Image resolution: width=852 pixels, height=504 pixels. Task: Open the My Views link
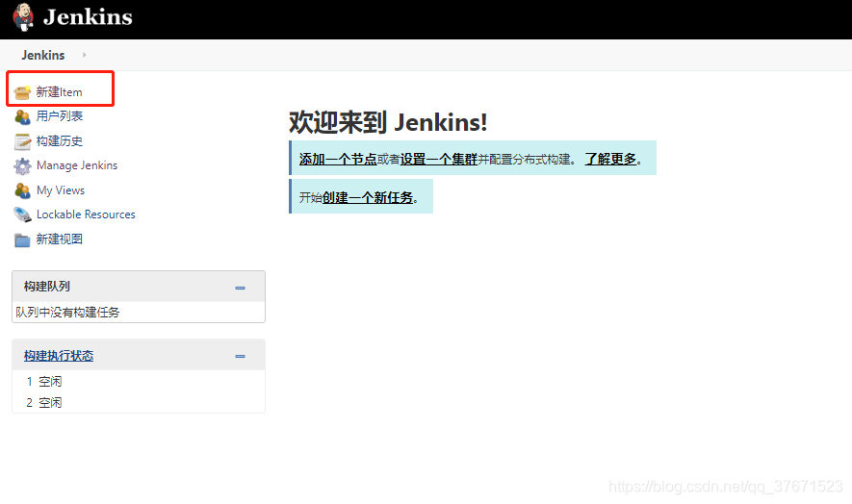(61, 190)
